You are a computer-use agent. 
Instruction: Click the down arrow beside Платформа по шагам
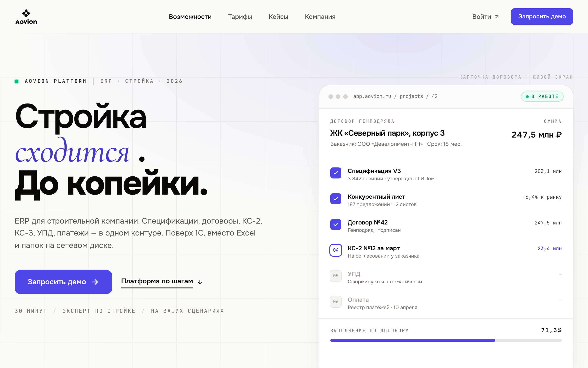[x=200, y=282]
